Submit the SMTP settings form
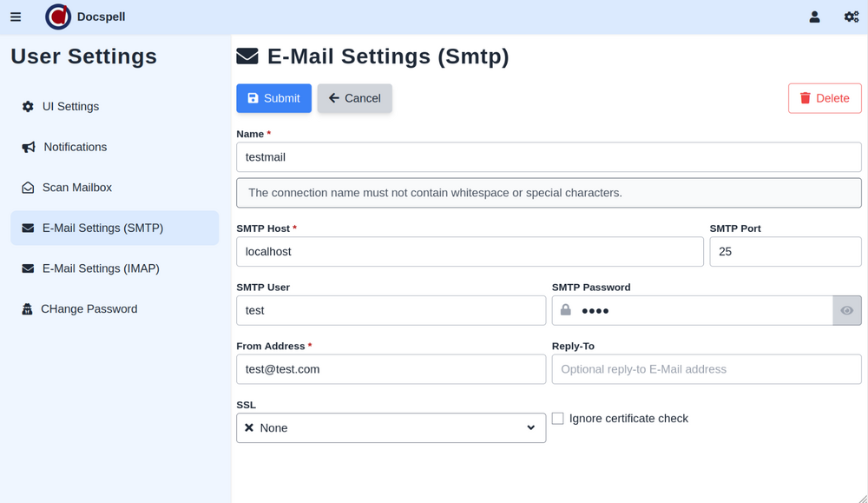 pos(273,98)
